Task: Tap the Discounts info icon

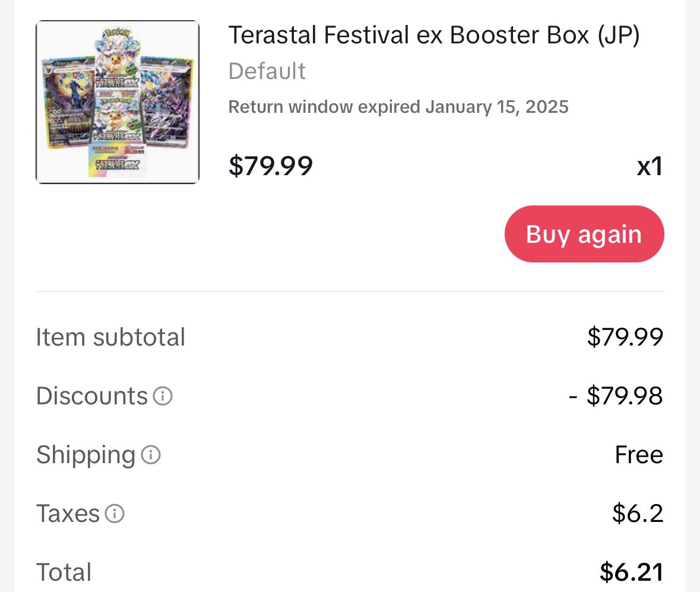Action: (163, 396)
